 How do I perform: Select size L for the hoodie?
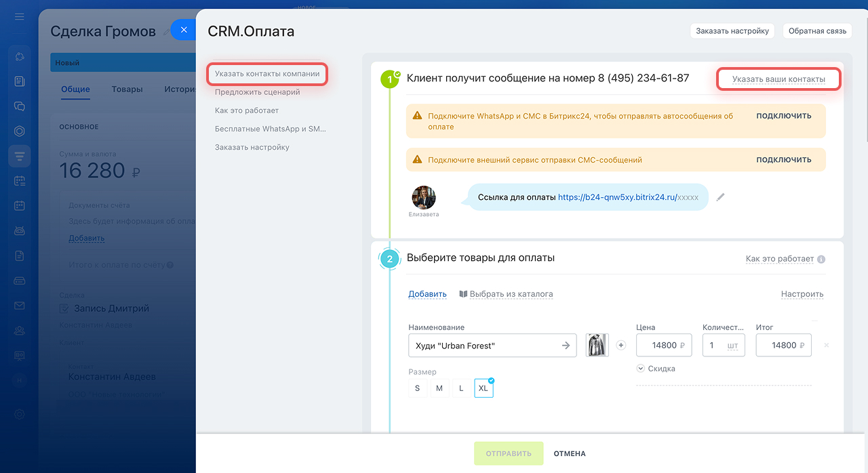click(x=461, y=388)
